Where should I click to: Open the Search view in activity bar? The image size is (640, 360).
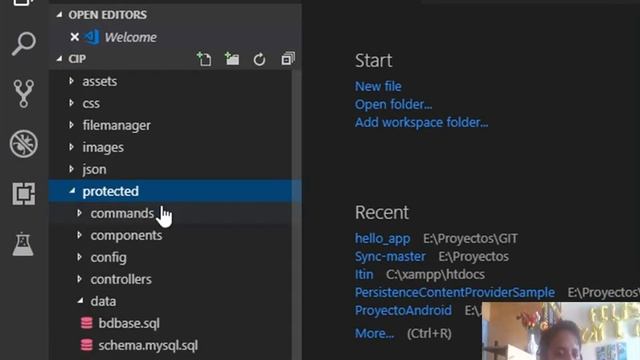[23, 43]
